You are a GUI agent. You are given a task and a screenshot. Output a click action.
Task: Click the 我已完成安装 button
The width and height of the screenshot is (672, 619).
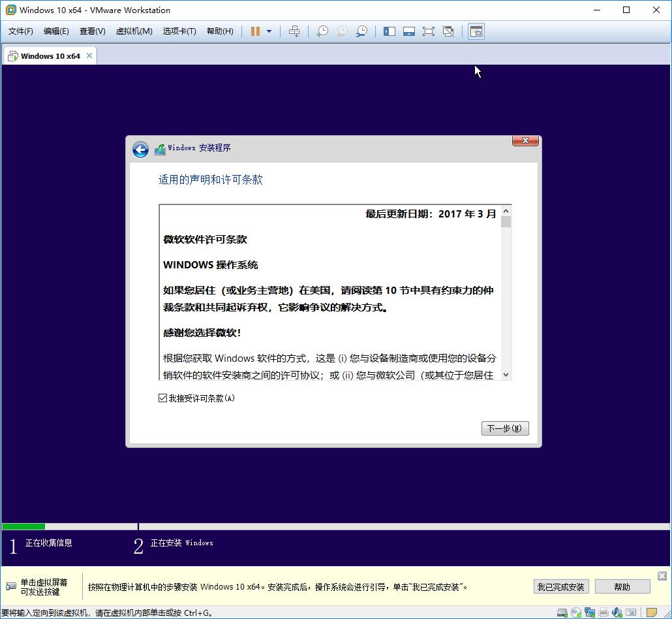(560, 586)
